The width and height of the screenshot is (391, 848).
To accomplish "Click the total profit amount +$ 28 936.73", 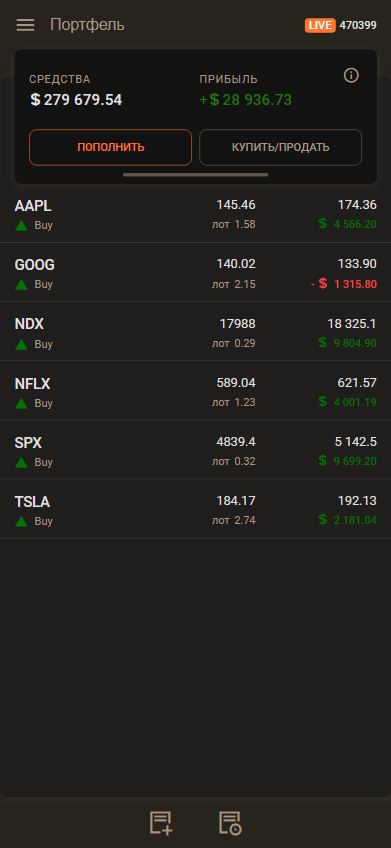I will coord(246,100).
